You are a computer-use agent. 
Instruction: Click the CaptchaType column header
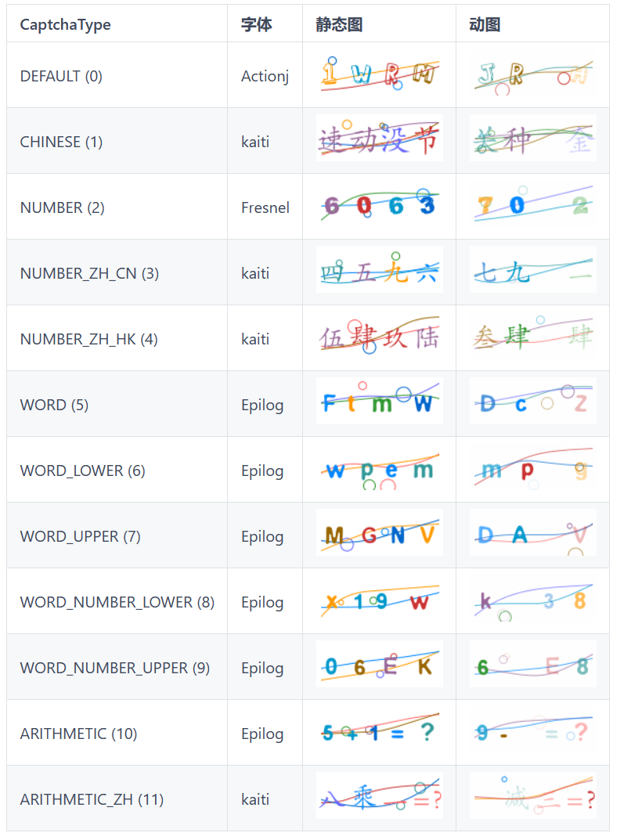(66, 24)
